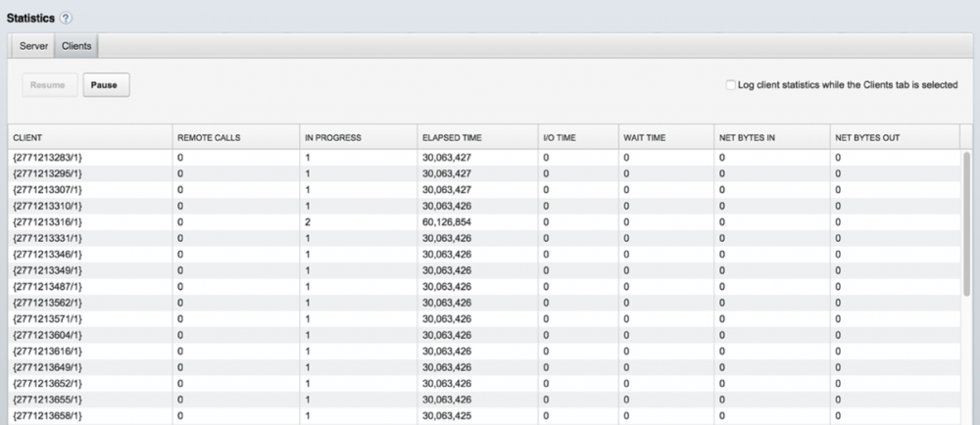The width and height of the screenshot is (980, 425).
Task: Select client row {2771213283/1}
Action: (484, 158)
